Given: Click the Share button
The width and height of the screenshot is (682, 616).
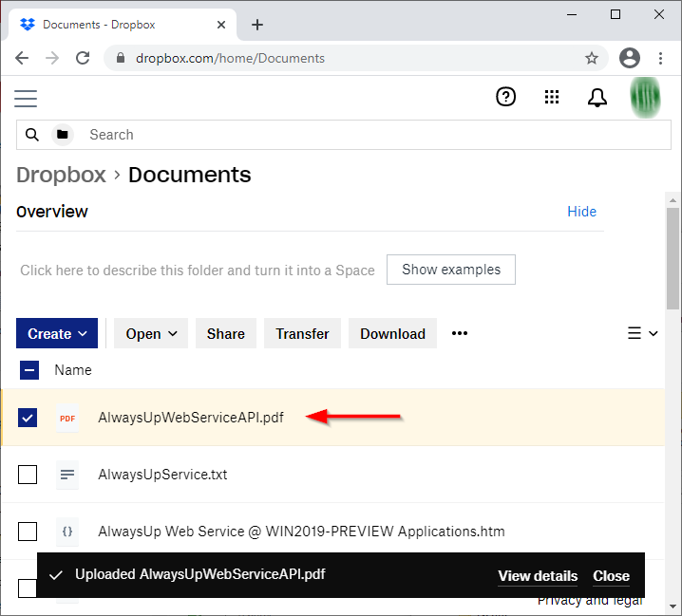Looking at the screenshot, I should point(226,333).
